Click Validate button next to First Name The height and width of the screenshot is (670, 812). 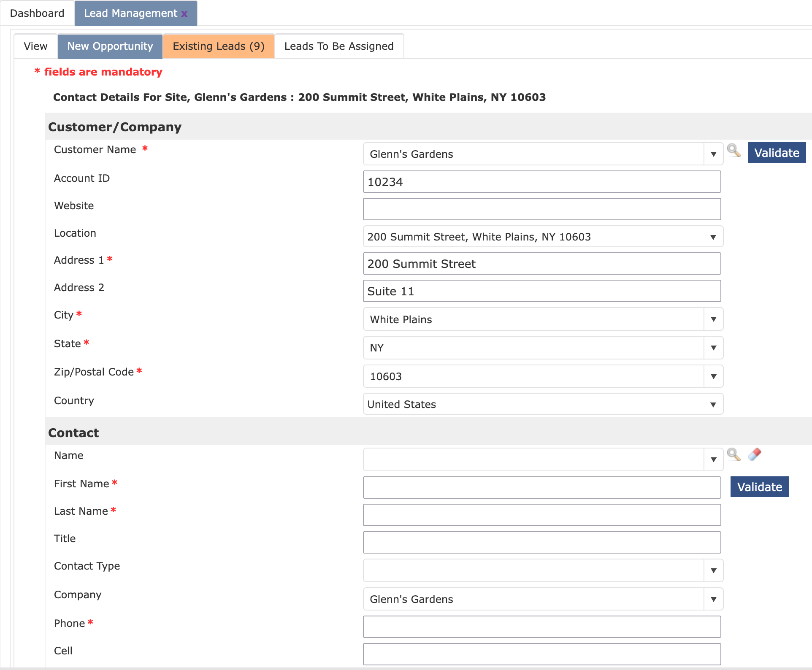point(760,487)
